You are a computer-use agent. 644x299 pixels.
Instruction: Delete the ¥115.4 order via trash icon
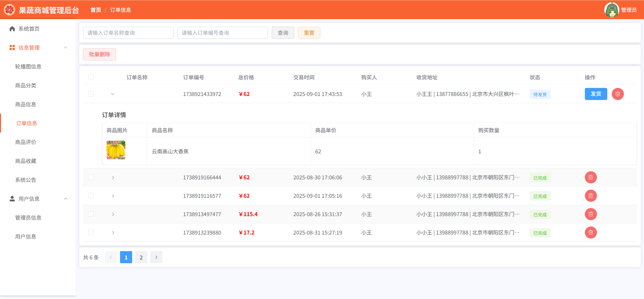pos(591,214)
